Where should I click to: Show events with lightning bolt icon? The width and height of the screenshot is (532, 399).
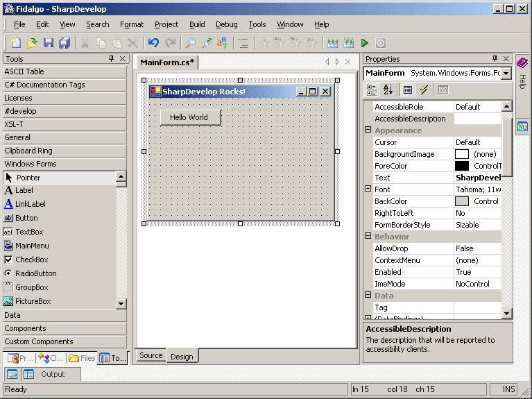click(424, 90)
